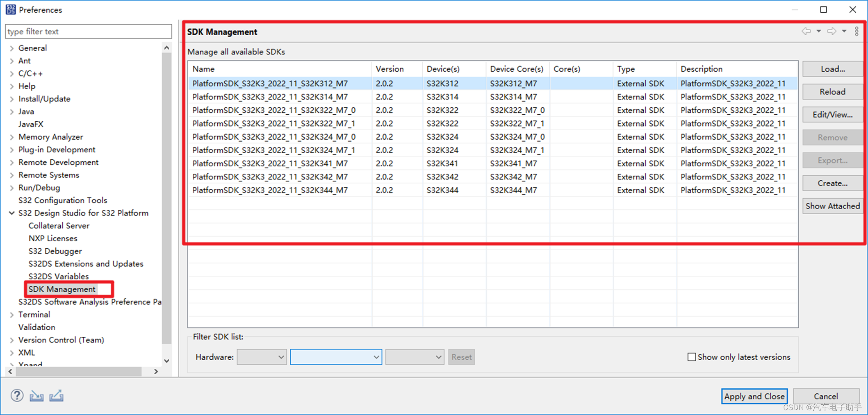This screenshot has height=415, width=868.
Task: Open the S32 Debugger page
Action: pyautogui.click(x=55, y=251)
